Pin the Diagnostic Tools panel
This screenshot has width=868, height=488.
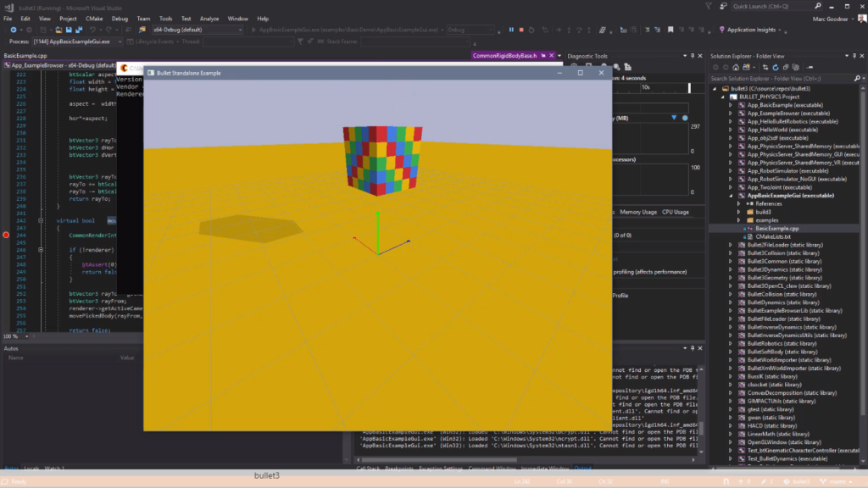693,57
